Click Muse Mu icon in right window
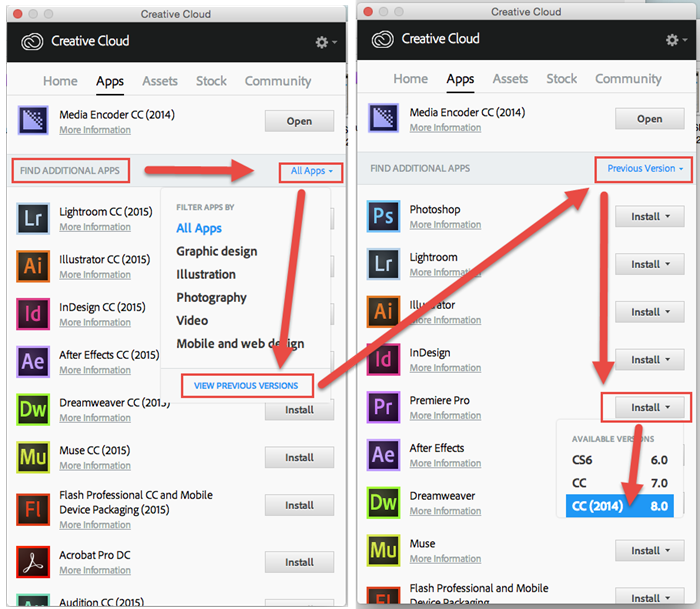The width and height of the screenshot is (700, 609). coord(383,551)
